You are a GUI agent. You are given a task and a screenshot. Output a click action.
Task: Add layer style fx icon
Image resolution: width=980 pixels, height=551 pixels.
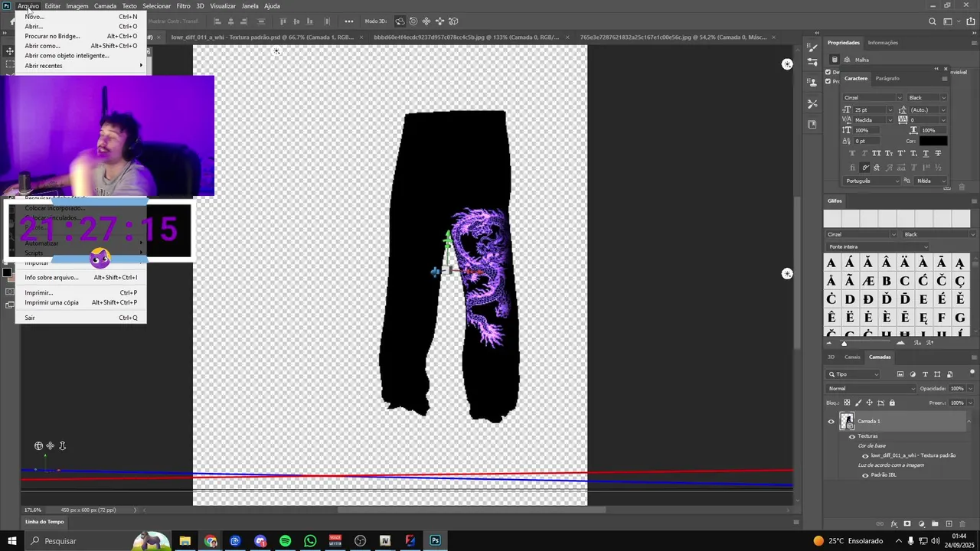[x=893, y=524]
